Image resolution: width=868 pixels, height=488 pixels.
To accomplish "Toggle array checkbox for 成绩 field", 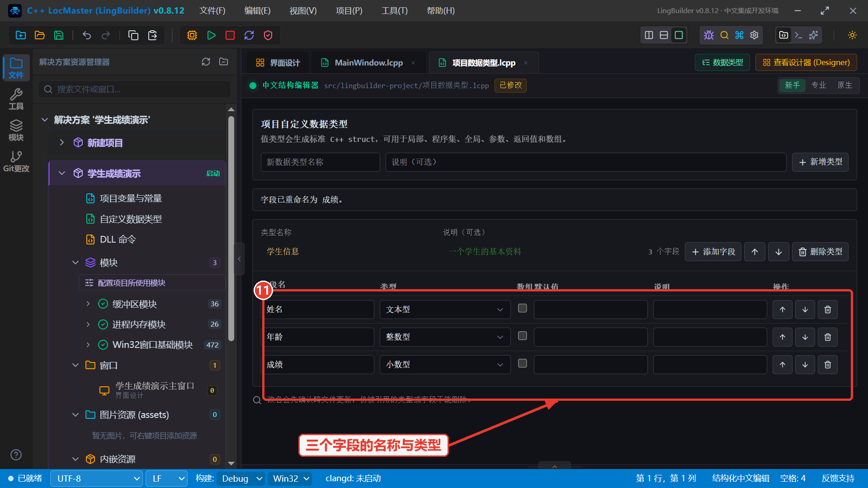I will (522, 363).
